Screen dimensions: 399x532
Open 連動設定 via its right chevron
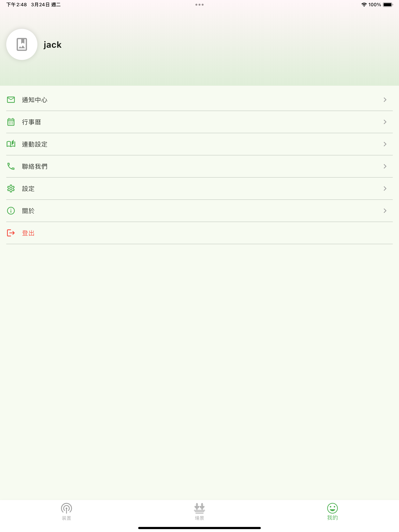385,144
